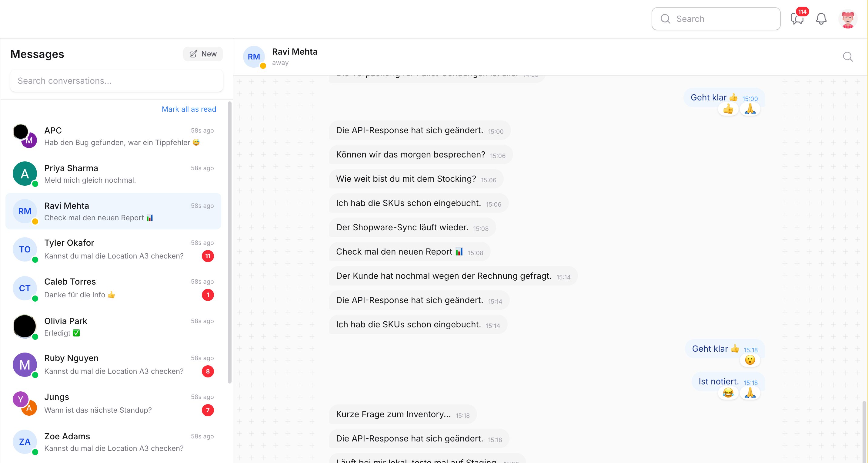Toggle the 🙏 reaction on 'Ist notiert.'
Viewport: 868px width, 463px height.
pos(750,393)
